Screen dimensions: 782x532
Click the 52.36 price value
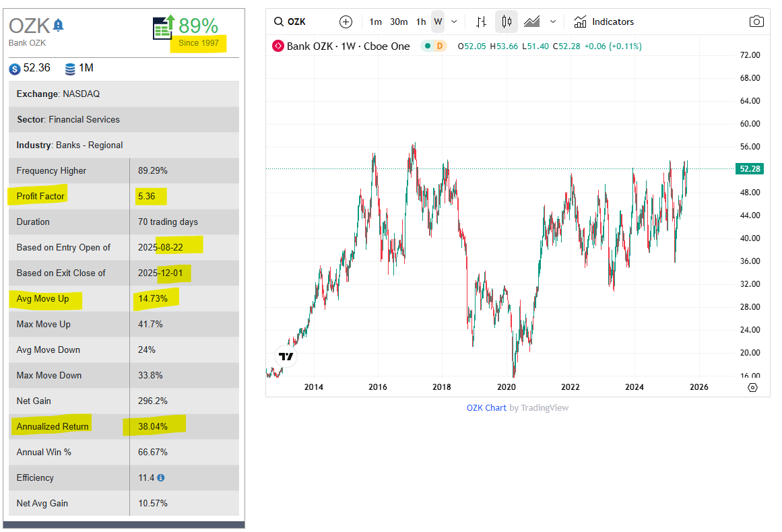(37, 68)
